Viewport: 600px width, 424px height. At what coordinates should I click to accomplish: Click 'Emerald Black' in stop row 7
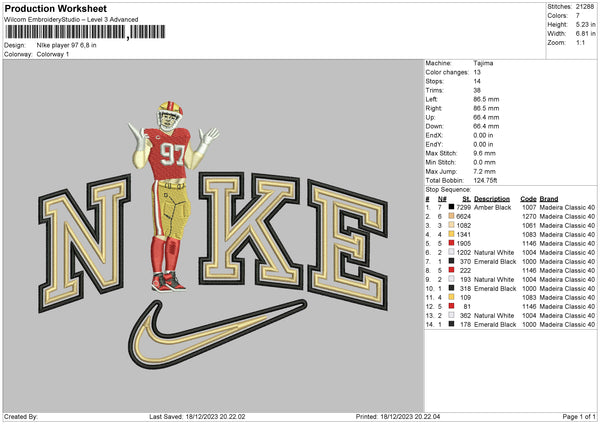[x=495, y=261]
